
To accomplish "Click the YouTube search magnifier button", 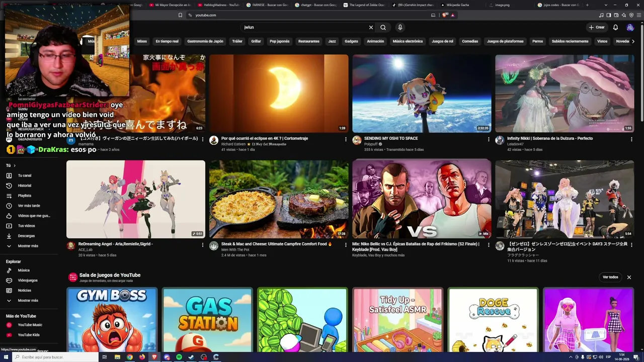I will pos(383,28).
